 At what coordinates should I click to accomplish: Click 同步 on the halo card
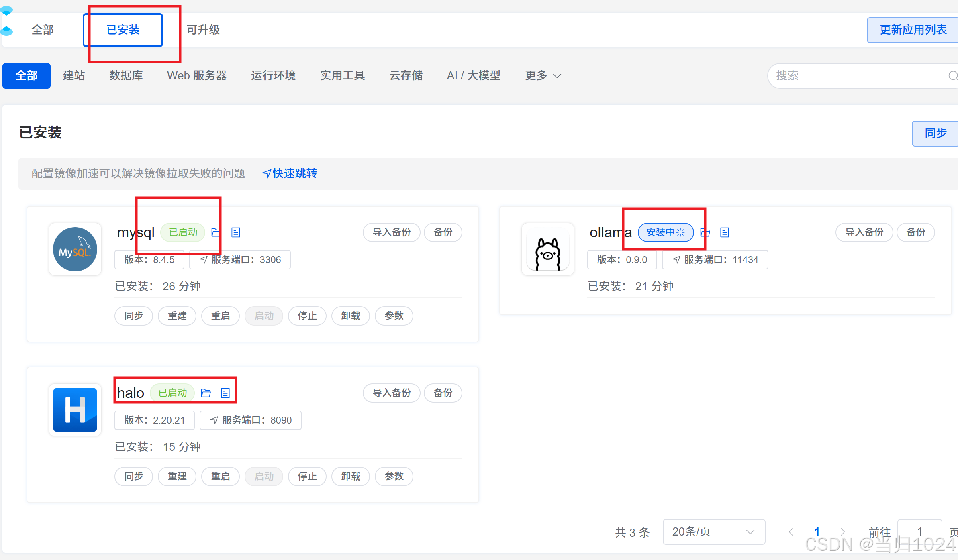134,477
